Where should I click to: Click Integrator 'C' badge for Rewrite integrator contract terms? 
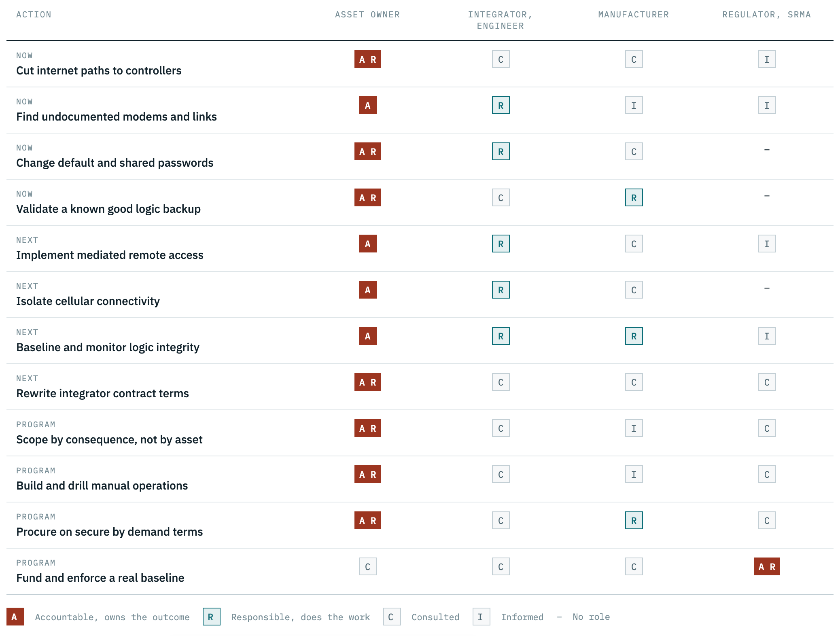pos(501,382)
